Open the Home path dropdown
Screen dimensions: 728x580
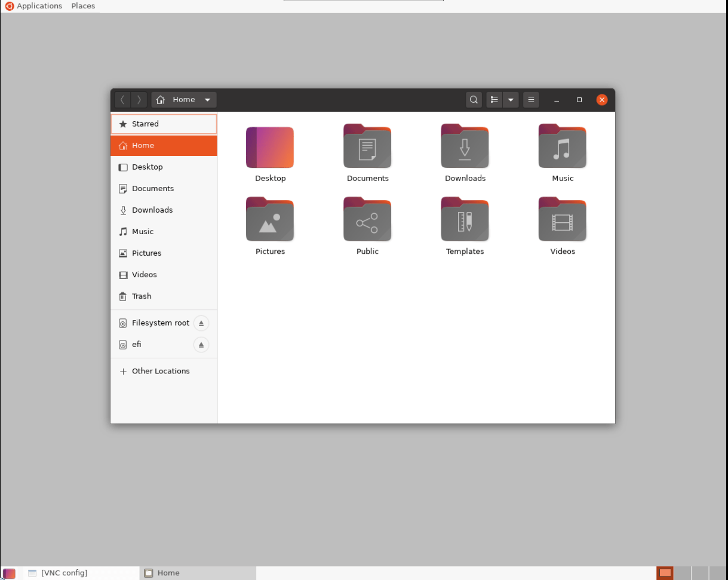pyautogui.click(x=207, y=100)
